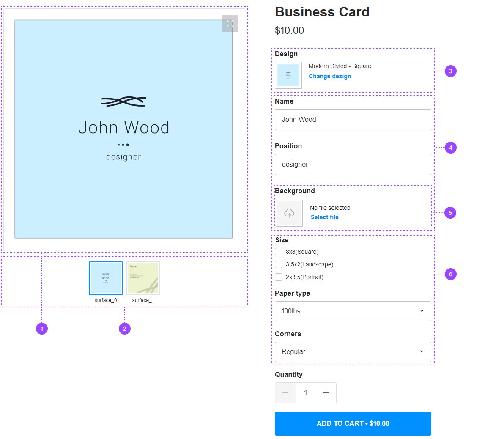The width and height of the screenshot is (504, 439).
Task: Click the John Wood text on card preview
Action: click(x=124, y=127)
